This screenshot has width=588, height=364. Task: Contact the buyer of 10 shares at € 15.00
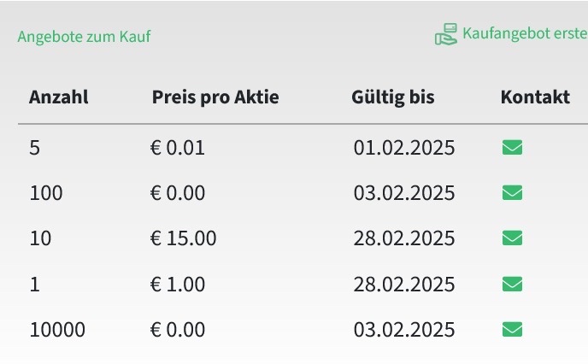[512, 238]
